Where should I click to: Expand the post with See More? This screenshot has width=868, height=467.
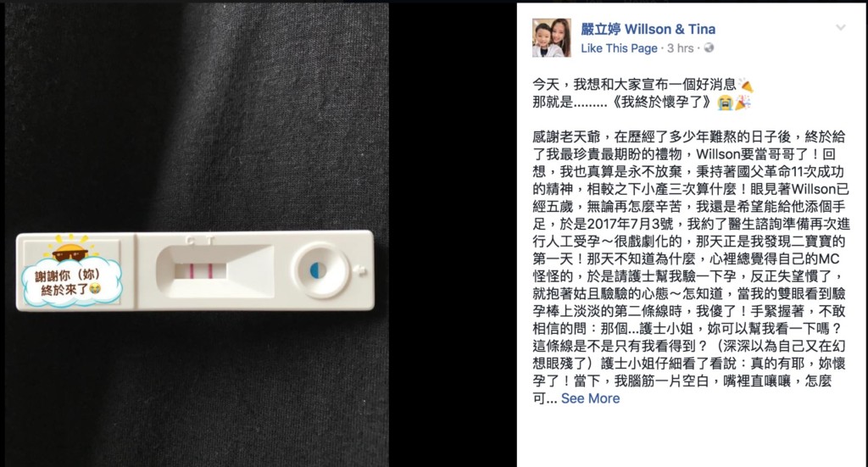(590, 398)
